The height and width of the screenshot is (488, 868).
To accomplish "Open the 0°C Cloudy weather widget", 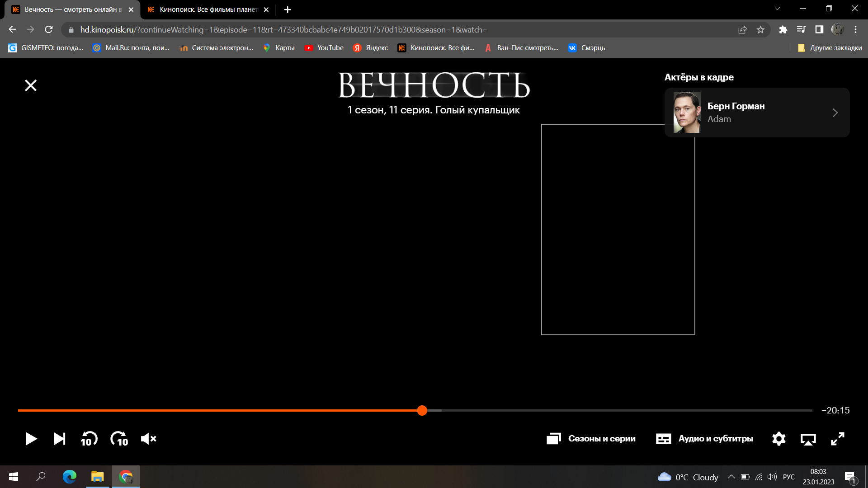I will [x=688, y=477].
